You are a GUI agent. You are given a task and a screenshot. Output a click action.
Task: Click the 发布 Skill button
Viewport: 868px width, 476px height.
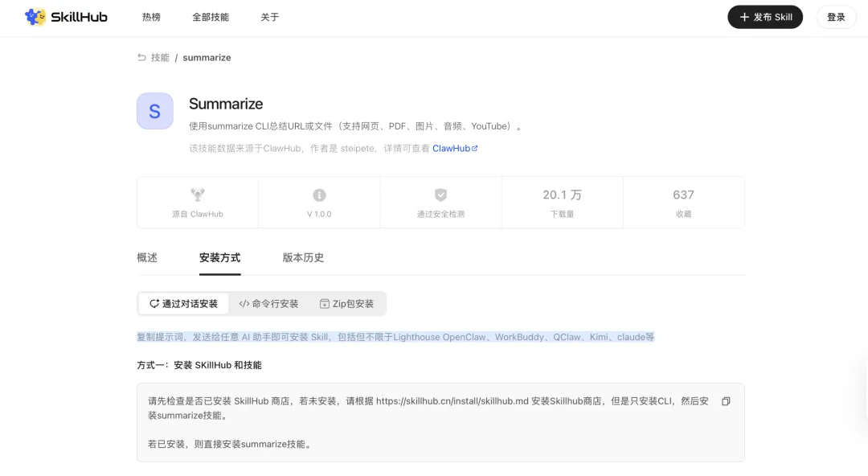coord(765,17)
